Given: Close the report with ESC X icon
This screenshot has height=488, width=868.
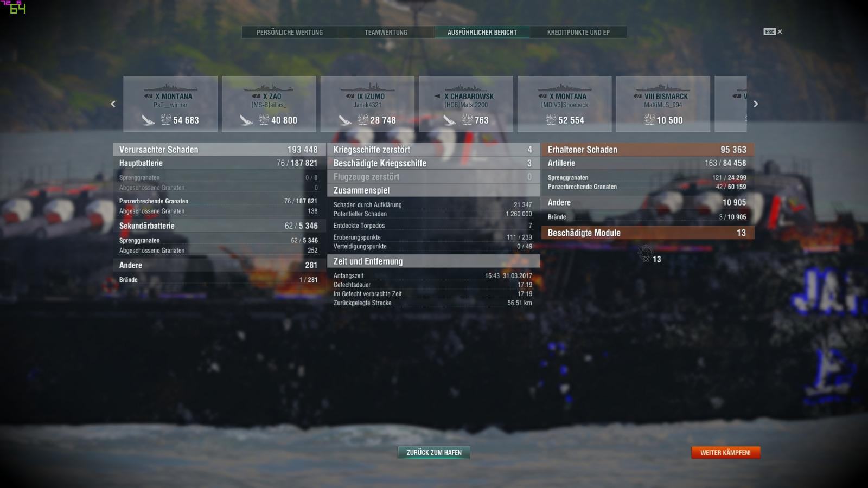Looking at the screenshot, I should coord(773,32).
